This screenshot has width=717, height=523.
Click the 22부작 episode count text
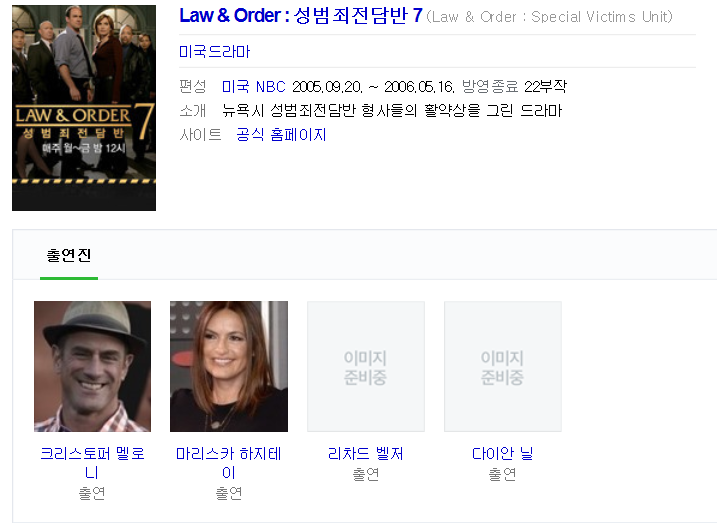click(545, 86)
